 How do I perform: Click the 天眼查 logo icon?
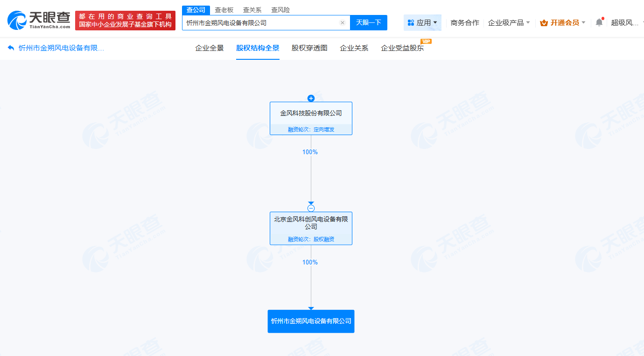tap(16, 20)
